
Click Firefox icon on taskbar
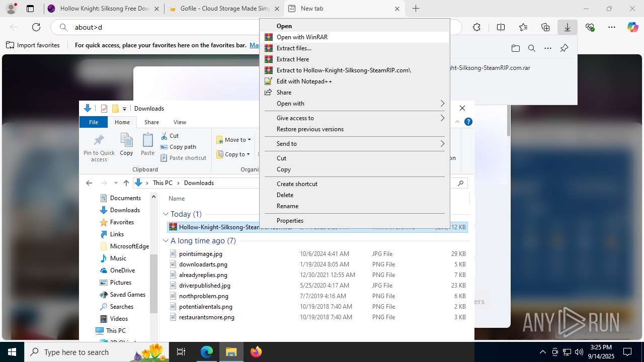[x=256, y=352]
